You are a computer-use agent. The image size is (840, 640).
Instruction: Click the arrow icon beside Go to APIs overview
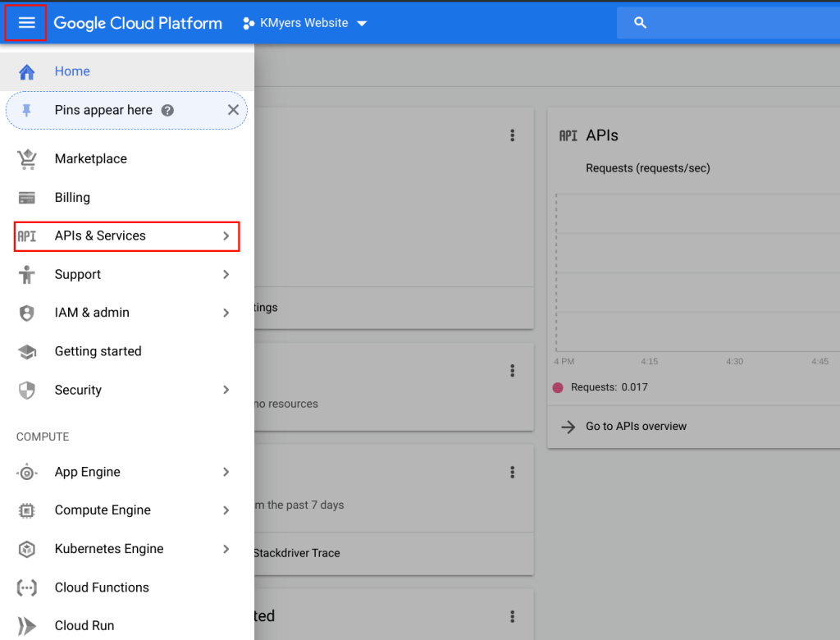coord(568,427)
